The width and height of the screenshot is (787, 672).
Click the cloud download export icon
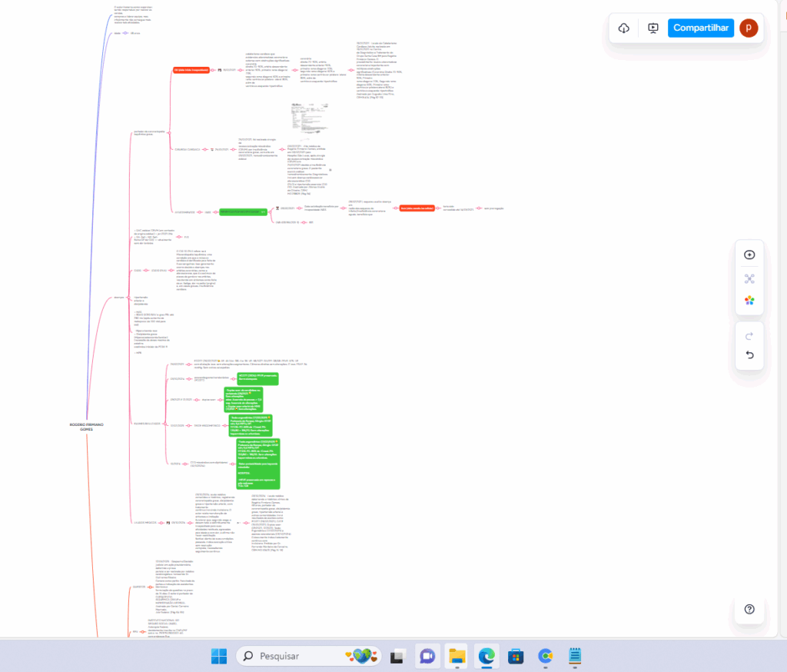[x=624, y=28]
